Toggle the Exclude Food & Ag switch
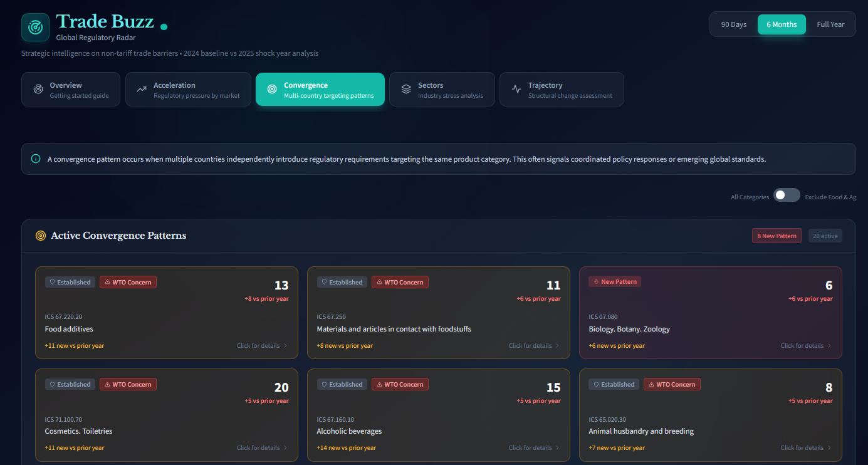The width and height of the screenshot is (868, 465). 786,196
